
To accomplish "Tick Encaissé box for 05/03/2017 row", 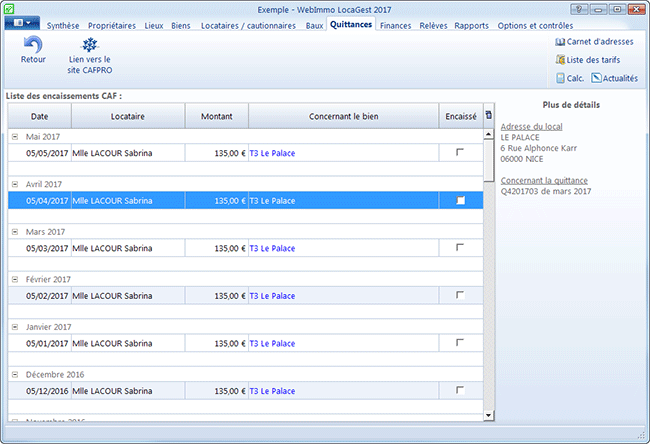I will [x=460, y=247].
